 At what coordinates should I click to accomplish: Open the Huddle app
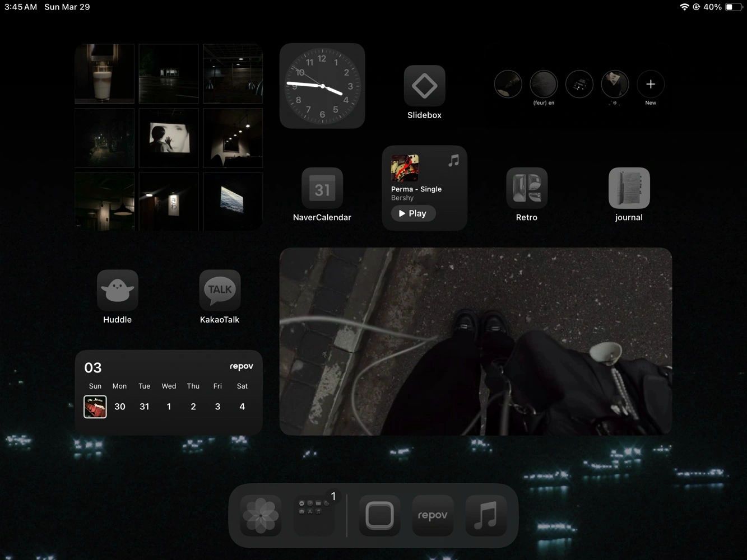[117, 290]
